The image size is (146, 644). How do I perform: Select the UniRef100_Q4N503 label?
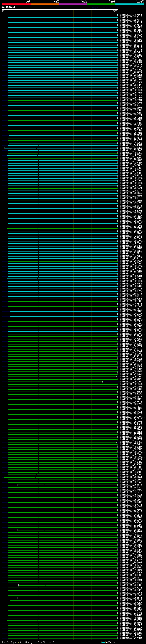[x=131, y=522]
